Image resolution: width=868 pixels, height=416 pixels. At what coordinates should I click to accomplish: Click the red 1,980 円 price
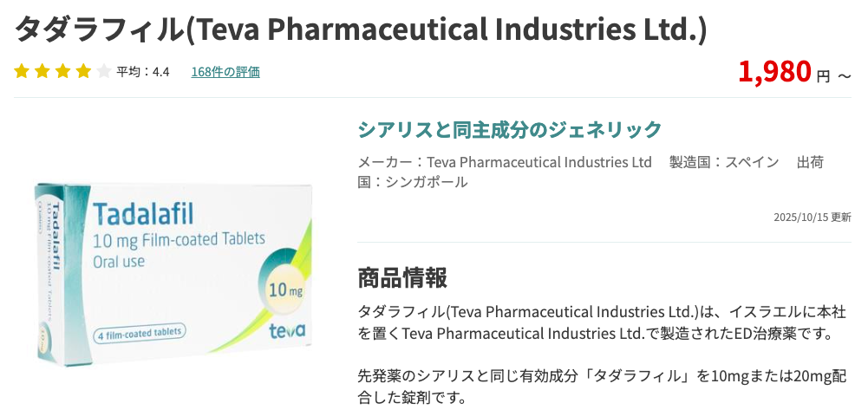tap(784, 73)
